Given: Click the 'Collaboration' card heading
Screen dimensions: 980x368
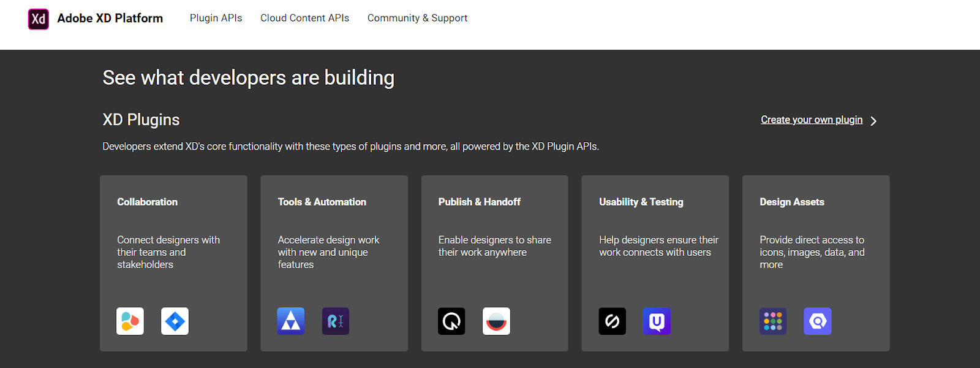Looking at the screenshot, I should 148,202.
